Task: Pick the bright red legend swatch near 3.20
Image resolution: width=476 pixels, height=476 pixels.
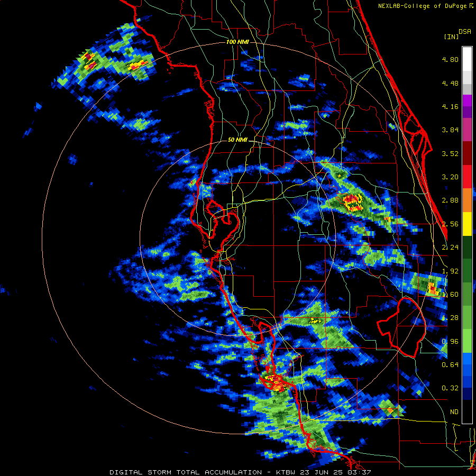Action: [x=467, y=177]
